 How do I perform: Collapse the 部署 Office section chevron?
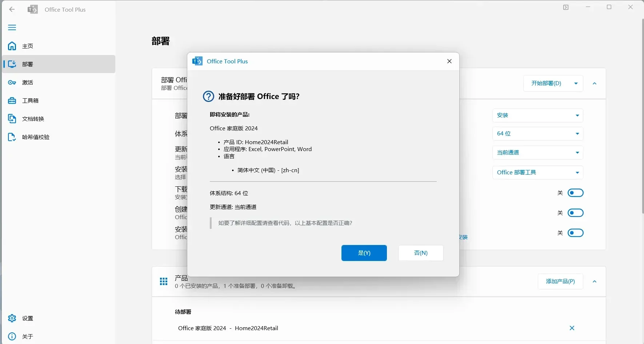pyautogui.click(x=595, y=83)
